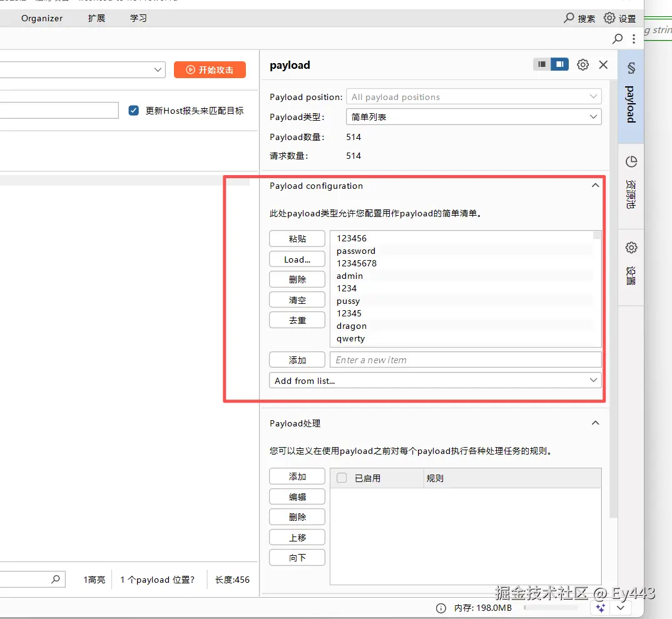Click the 1高亮 status entry
The height and width of the screenshot is (619, 672).
94,580
